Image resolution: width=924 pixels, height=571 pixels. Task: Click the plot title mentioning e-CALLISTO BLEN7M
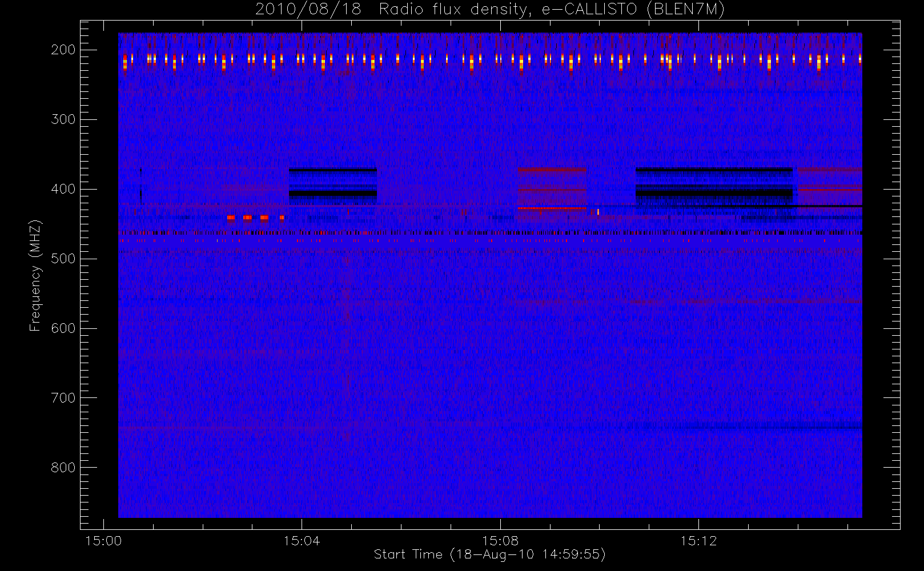489,10
